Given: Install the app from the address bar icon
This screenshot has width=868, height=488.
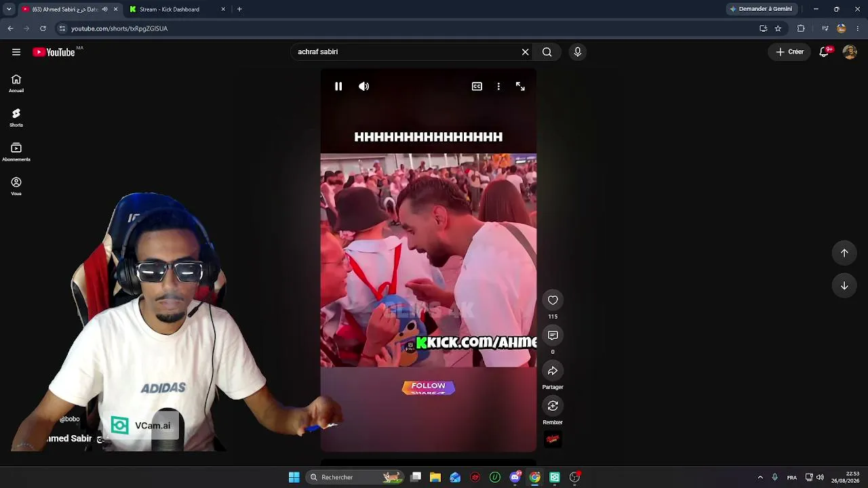Looking at the screenshot, I should [764, 28].
